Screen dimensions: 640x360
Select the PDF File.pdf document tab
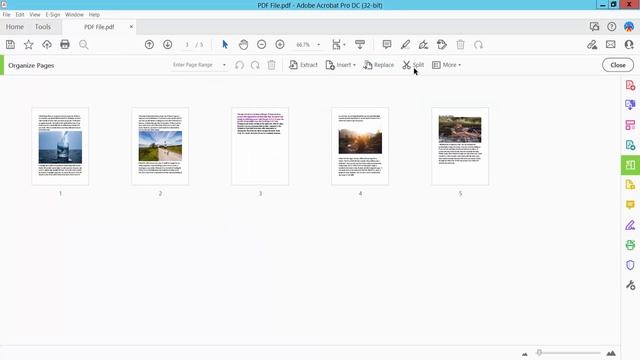click(x=99, y=27)
